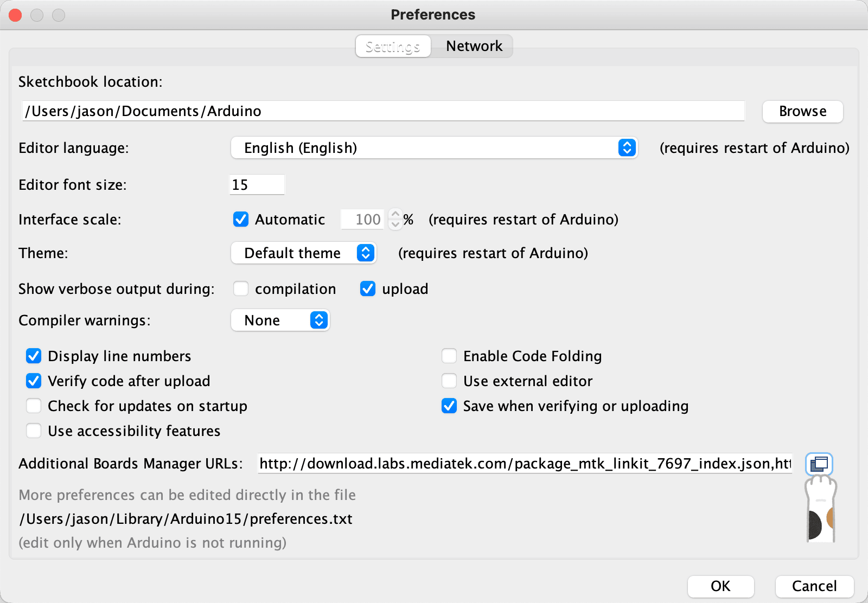Expand the Theme dropdown
Image resolution: width=868 pixels, height=603 pixels.
pos(304,253)
